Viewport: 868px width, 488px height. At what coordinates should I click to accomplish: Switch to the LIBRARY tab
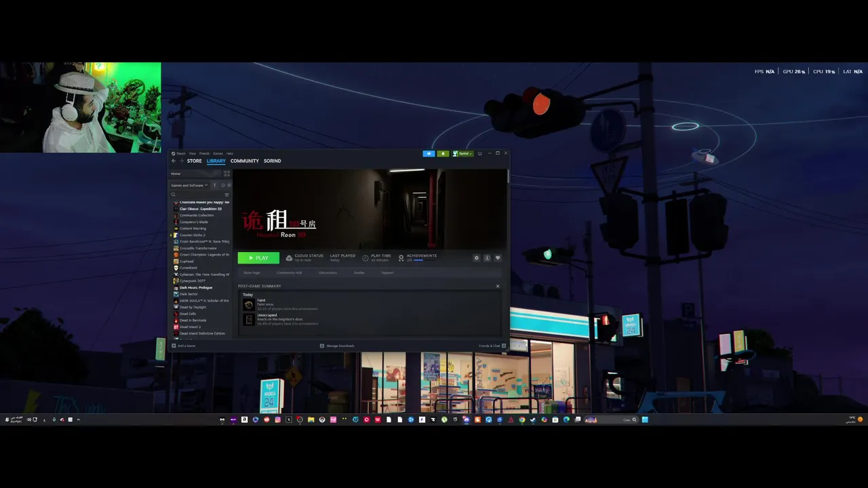[216, 161]
